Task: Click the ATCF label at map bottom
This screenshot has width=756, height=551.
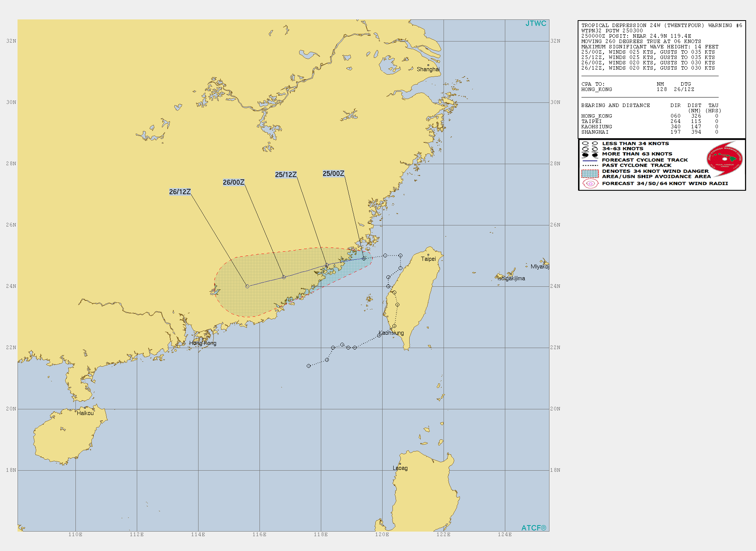Action: pyautogui.click(x=533, y=528)
